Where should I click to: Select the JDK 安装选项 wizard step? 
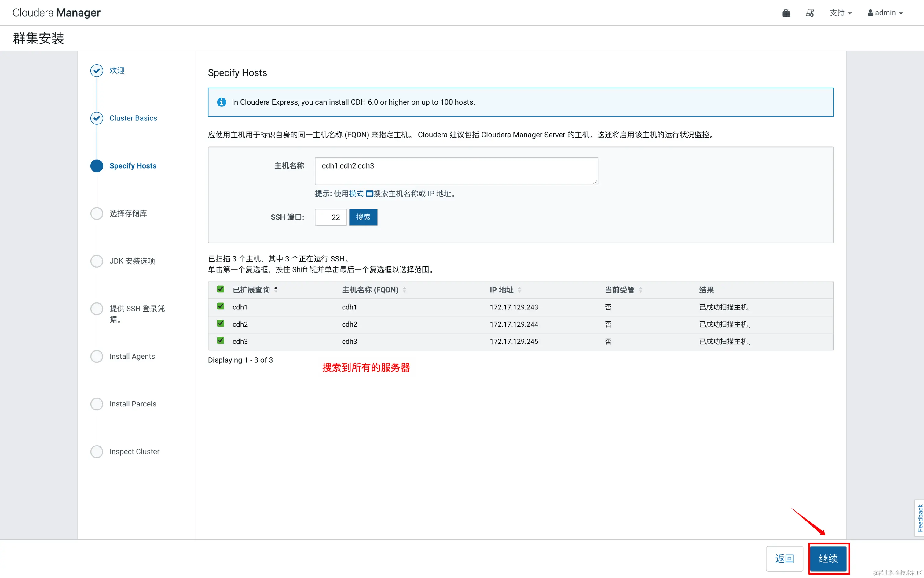point(132,261)
